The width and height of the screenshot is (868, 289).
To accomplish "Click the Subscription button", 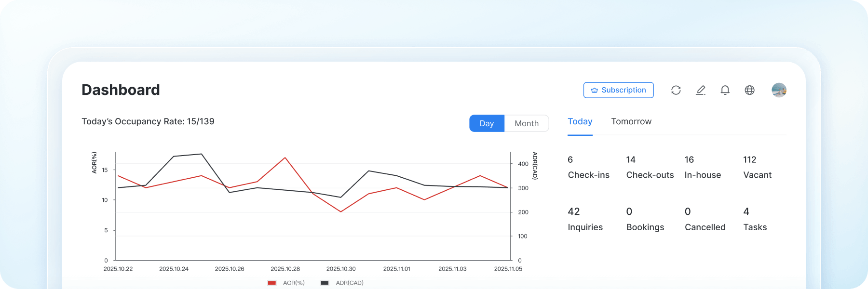I will (x=618, y=90).
